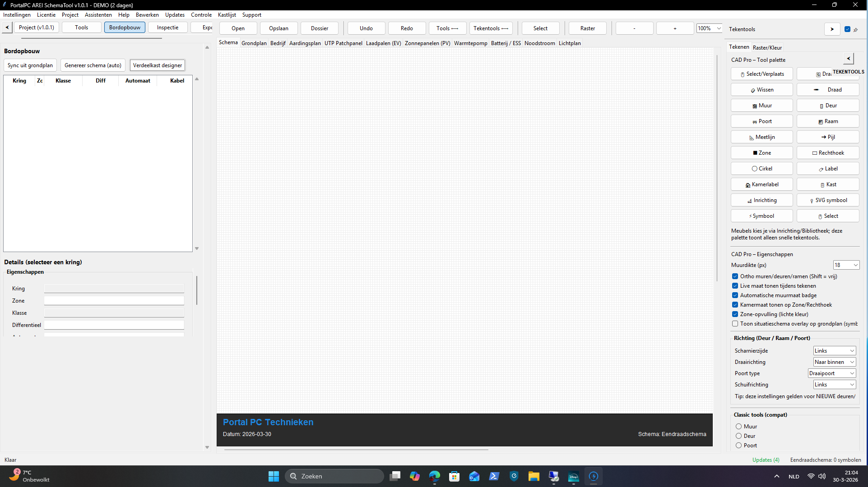Image resolution: width=868 pixels, height=487 pixels.
Task: Select the Deur classic tool radio
Action: (738, 436)
